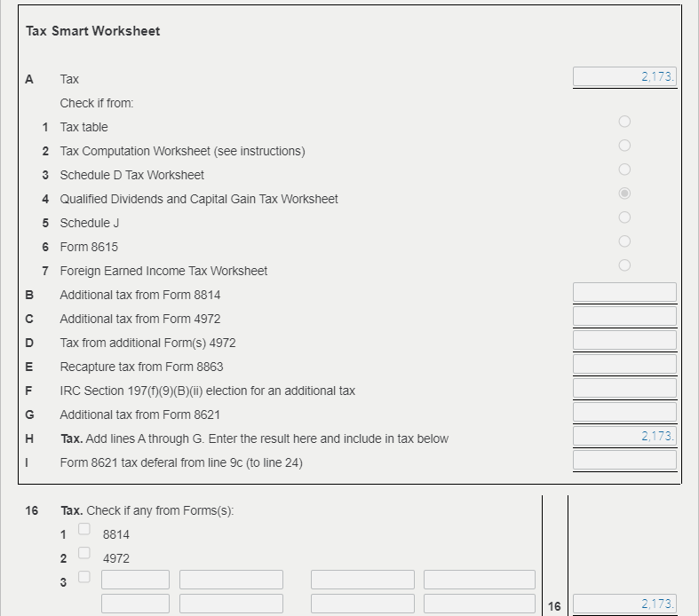The width and height of the screenshot is (699, 616).
Task: Click the line A Tax amount field
Action: [x=624, y=77]
